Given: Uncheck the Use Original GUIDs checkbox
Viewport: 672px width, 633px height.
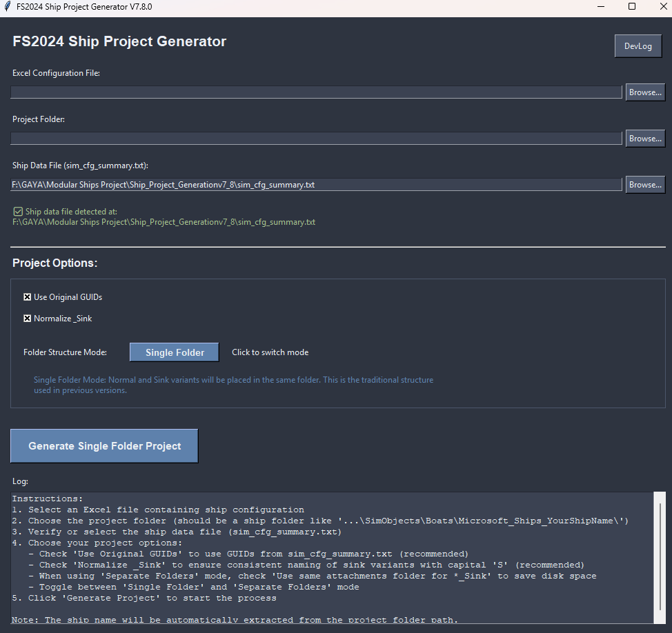Looking at the screenshot, I should (x=28, y=297).
